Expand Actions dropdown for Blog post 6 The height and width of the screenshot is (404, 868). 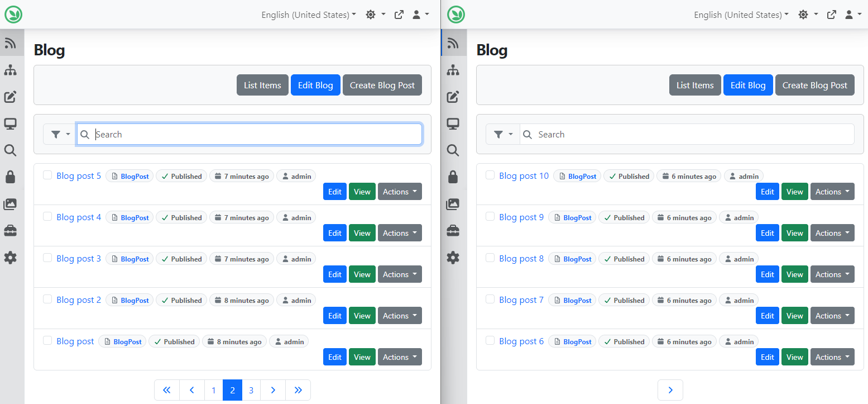point(832,357)
